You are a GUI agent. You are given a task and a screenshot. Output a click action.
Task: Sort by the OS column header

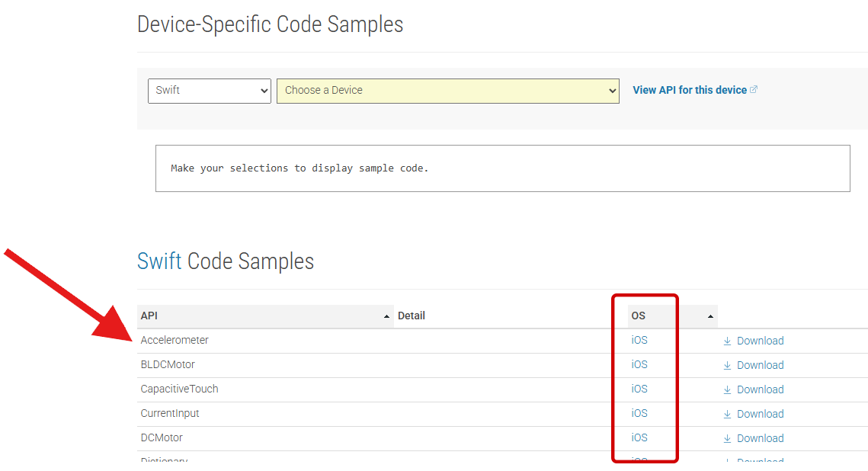pos(671,316)
